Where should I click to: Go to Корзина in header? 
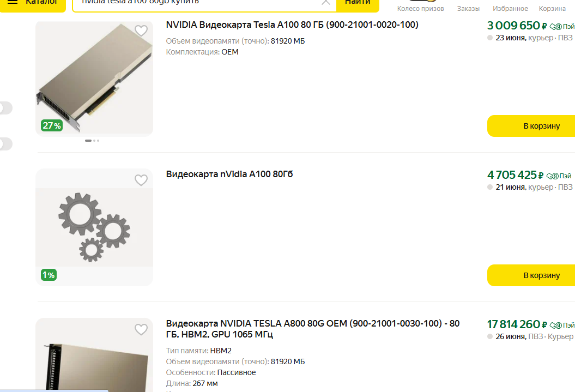click(x=552, y=8)
